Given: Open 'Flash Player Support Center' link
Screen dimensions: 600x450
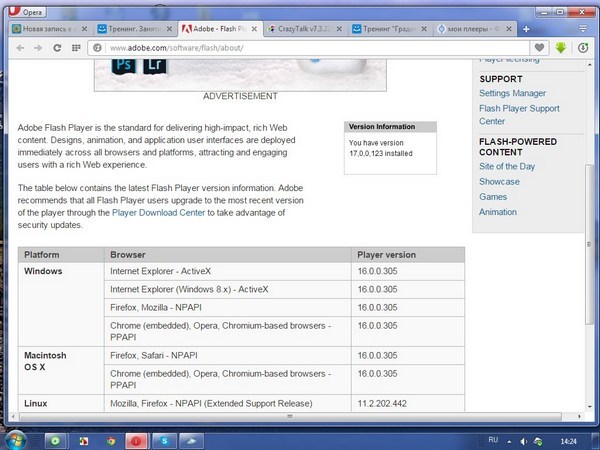Looking at the screenshot, I should 519,115.
